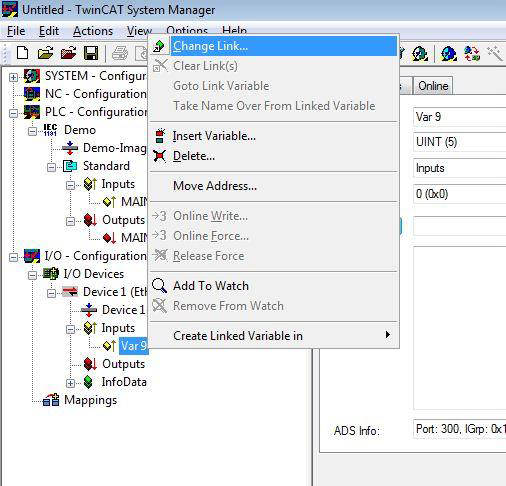Click the ADS Info field showing Port: 300
Viewport: 506px width, 486px height.
click(x=460, y=429)
